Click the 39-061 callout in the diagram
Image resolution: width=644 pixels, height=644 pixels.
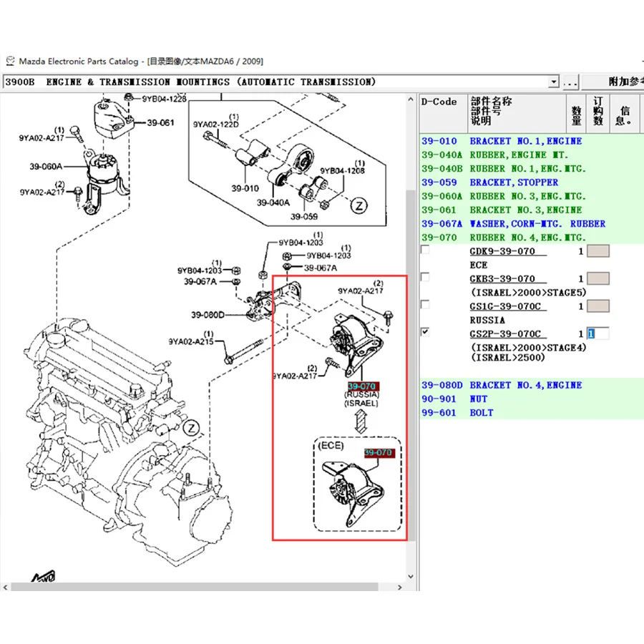(x=160, y=123)
